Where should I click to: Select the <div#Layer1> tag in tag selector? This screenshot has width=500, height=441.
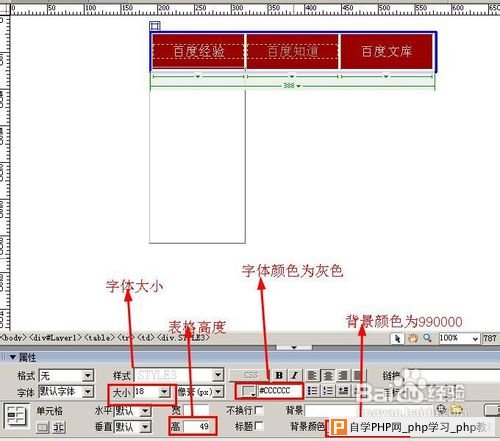pos(56,338)
